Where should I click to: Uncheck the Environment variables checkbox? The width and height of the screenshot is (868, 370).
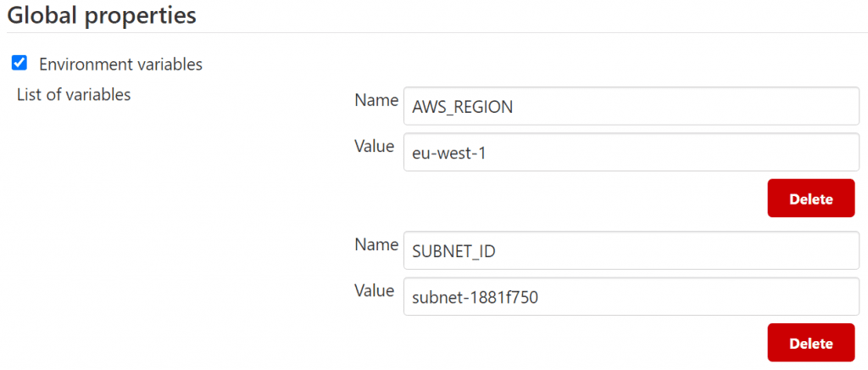pos(19,63)
